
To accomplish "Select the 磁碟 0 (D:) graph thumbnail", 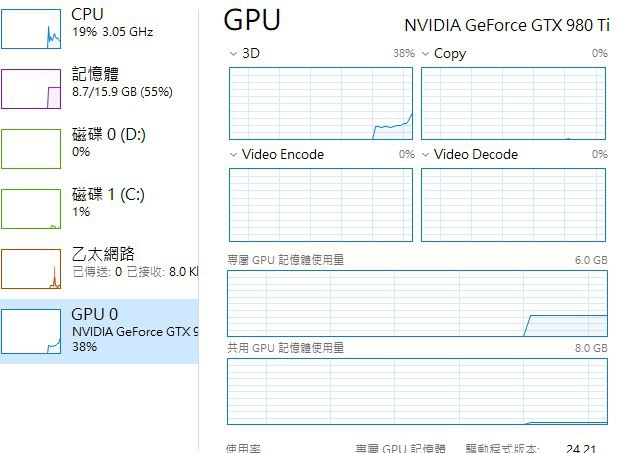I will [31, 149].
